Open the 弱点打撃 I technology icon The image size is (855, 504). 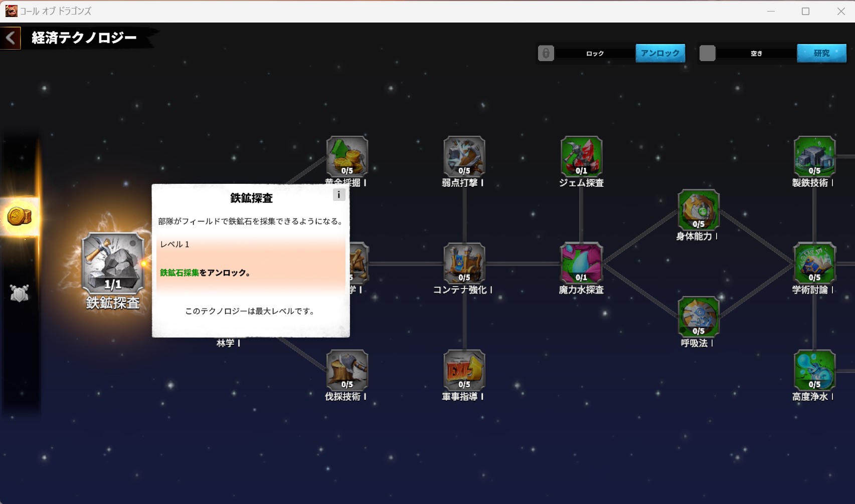coord(464,156)
